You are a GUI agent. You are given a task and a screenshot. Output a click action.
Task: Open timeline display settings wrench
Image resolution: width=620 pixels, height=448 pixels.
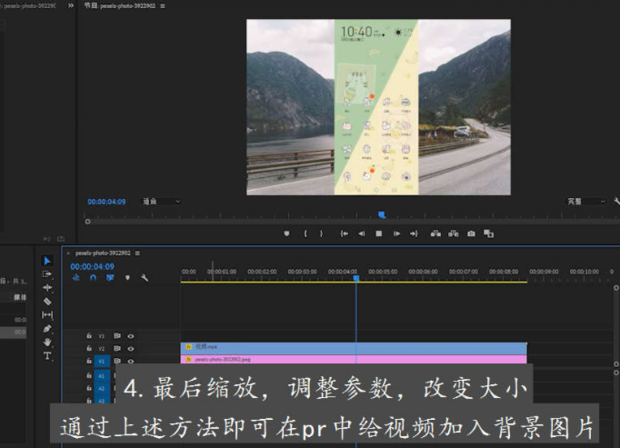coord(144,278)
